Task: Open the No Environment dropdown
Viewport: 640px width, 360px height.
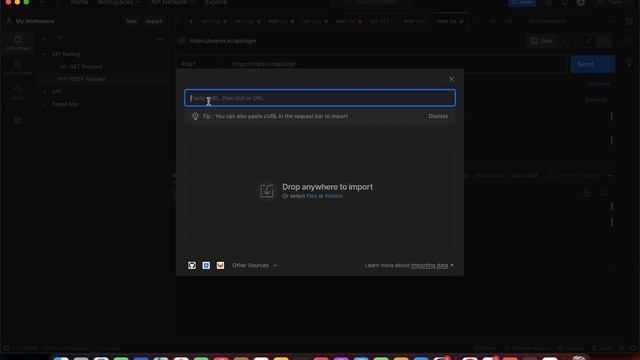Action: click(570, 21)
